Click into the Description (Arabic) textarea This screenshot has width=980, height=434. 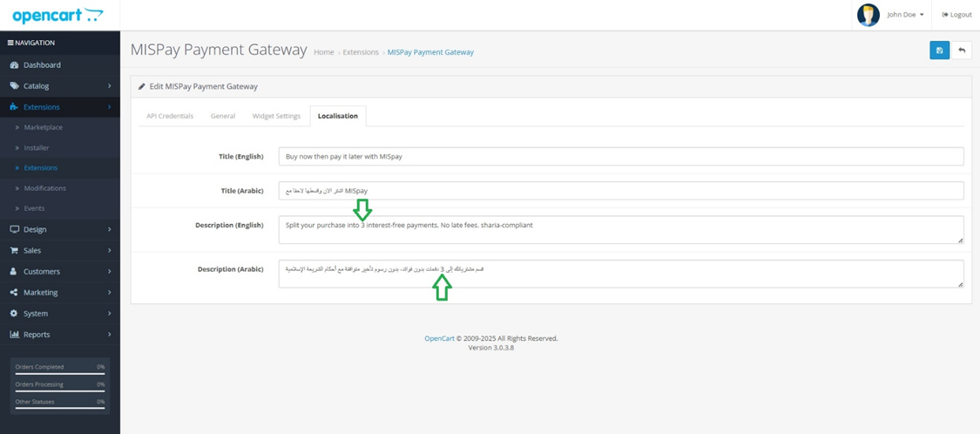[621, 274]
